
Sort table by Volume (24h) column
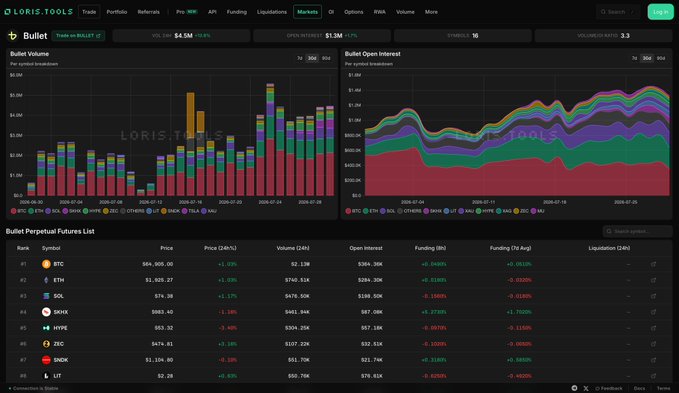293,248
